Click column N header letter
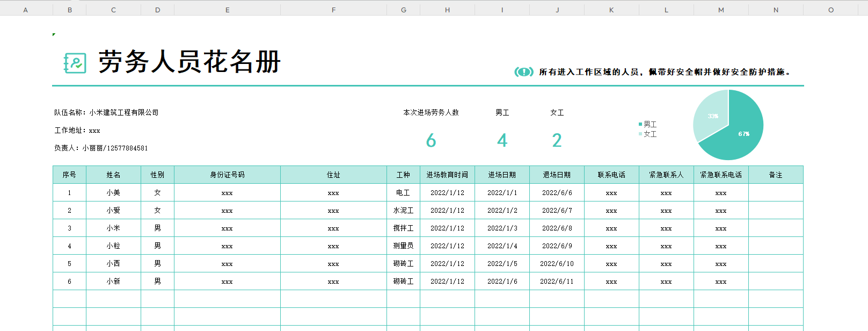Screen dimensions: 868x331 [776, 10]
